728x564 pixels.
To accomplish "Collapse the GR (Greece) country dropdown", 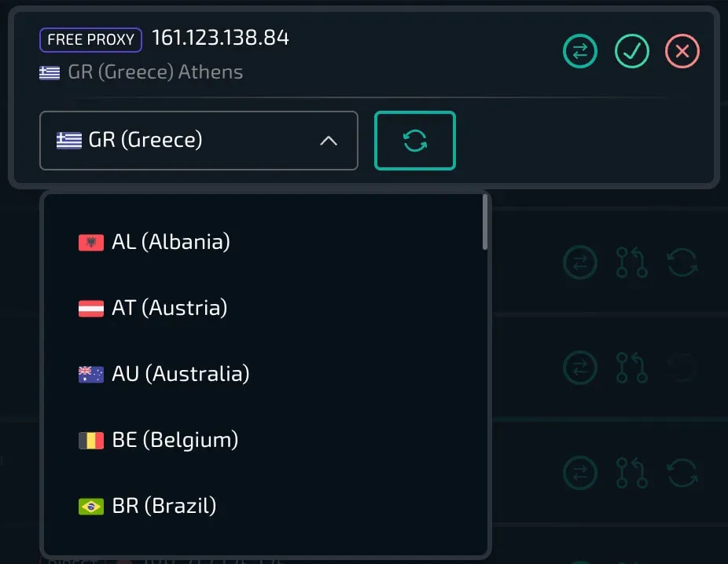I will [x=198, y=141].
